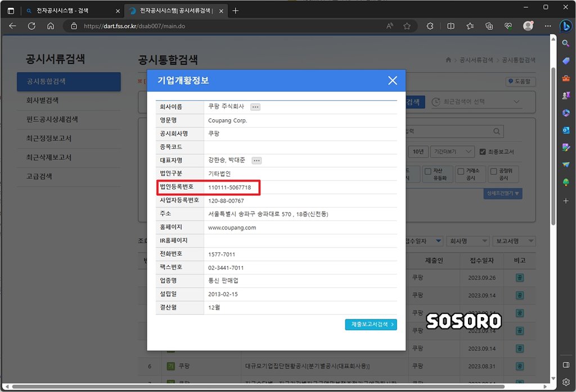The width and height of the screenshot is (576, 392).
Task: Toggle the split screen view icon
Action: coord(451,26)
